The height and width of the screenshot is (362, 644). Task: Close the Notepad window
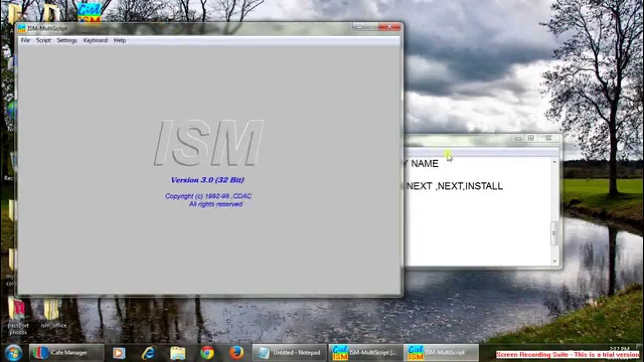pyautogui.click(x=548, y=138)
